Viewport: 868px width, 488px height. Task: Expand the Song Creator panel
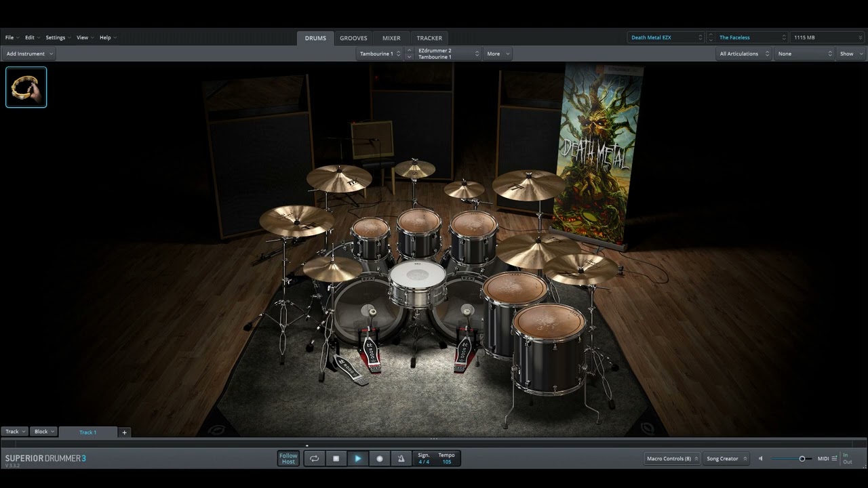point(726,459)
